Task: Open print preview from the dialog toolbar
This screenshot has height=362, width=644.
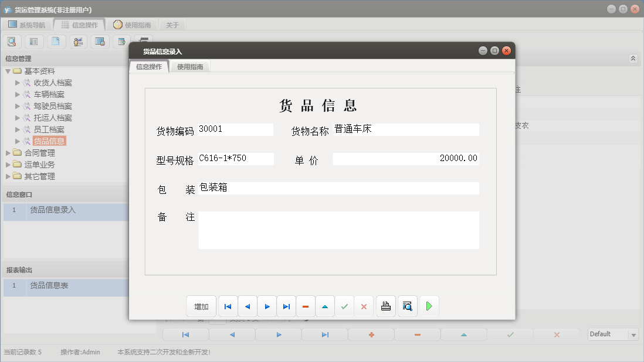Action: coord(407,306)
